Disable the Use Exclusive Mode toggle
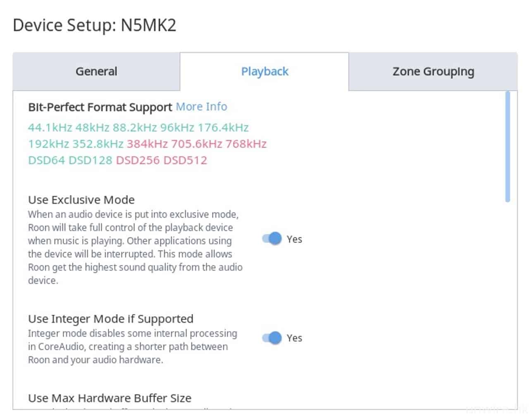This screenshot has width=529, height=420. 272,239
